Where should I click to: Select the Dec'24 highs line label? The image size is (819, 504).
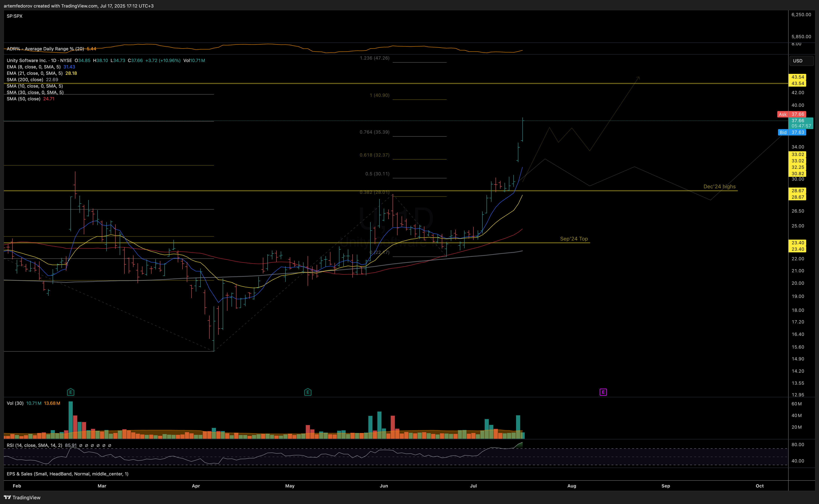tap(719, 186)
